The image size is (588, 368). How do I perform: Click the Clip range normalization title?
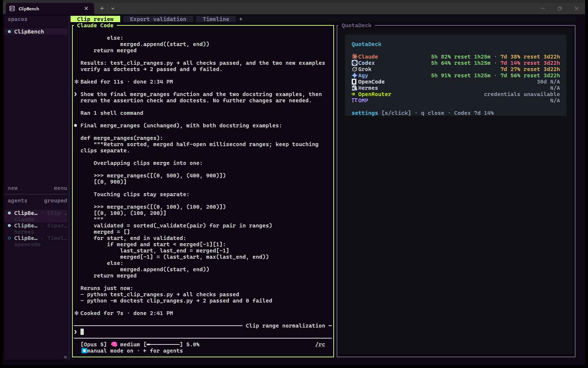pos(286,326)
